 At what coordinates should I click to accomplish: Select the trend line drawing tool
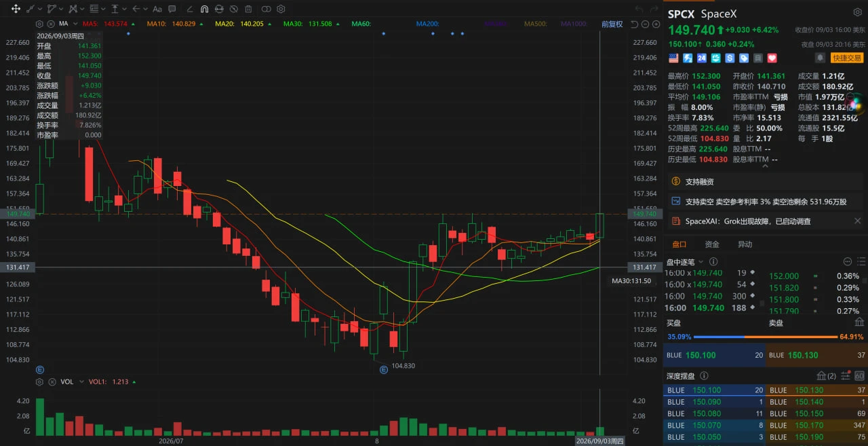click(x=29, y=9)
